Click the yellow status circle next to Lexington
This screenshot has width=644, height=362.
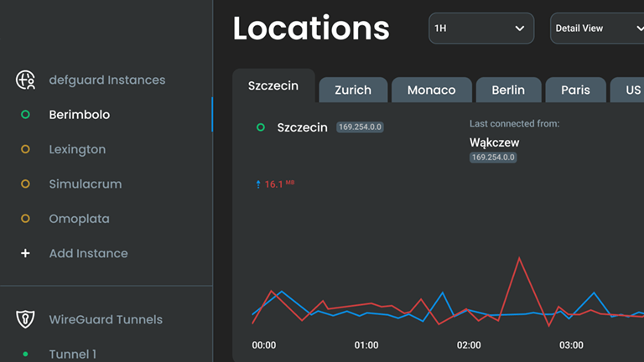[25, 149]
